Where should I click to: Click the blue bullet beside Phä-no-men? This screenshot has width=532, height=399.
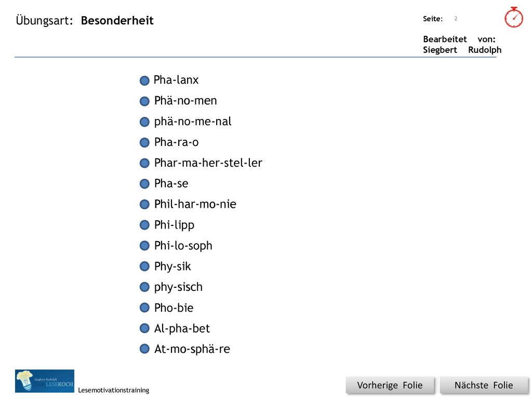[144, 101]
